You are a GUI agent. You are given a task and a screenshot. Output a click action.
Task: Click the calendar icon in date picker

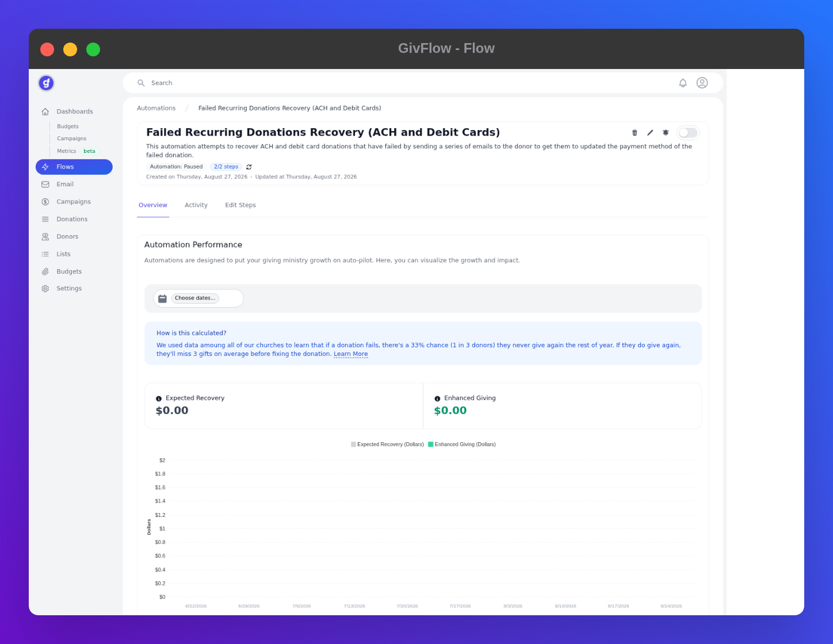(162, 298)
